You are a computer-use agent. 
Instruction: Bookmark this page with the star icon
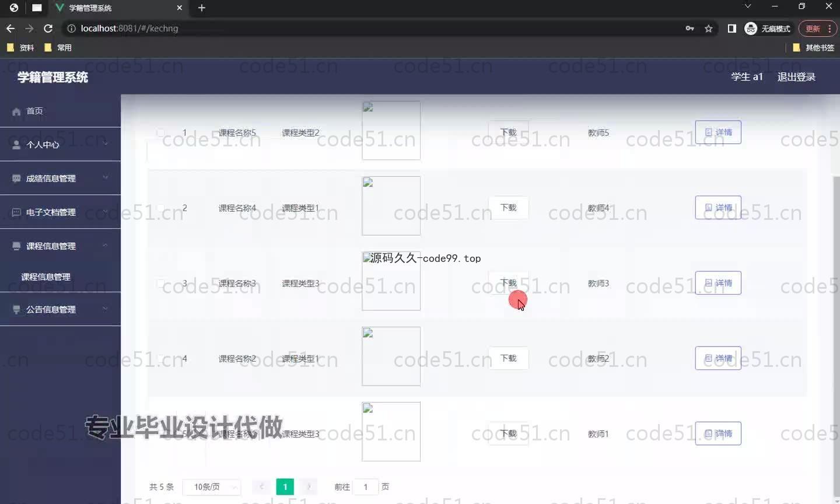pos(709,29)
